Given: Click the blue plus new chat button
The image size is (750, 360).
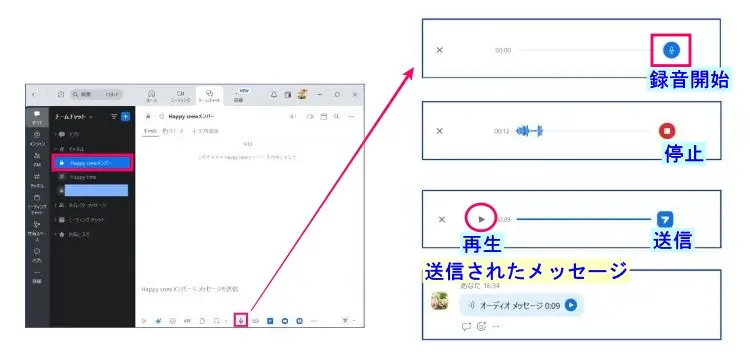Looking at the screenshot, I should pos(125,116).
